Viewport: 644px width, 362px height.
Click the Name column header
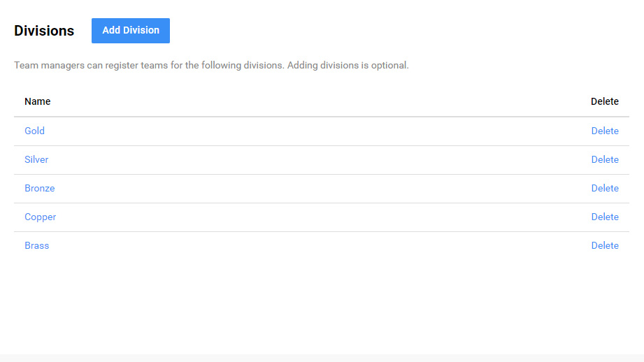(37, 101)
